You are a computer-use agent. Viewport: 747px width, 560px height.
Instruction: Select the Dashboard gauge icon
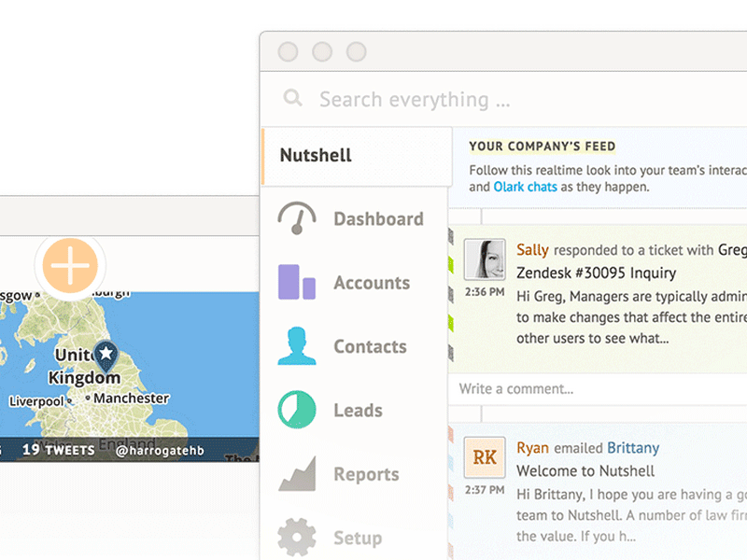[296, 218]
